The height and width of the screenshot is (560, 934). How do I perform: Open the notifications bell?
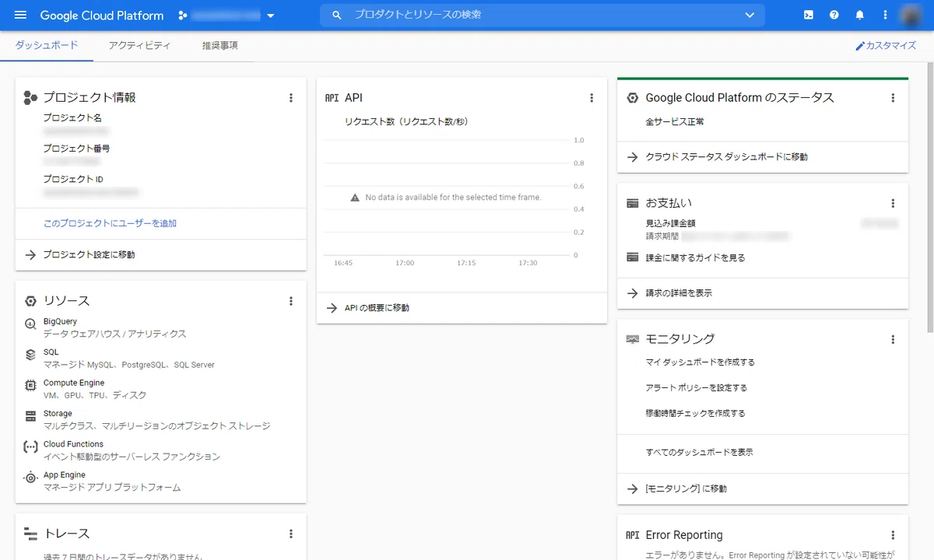click(x=860, y=15)
